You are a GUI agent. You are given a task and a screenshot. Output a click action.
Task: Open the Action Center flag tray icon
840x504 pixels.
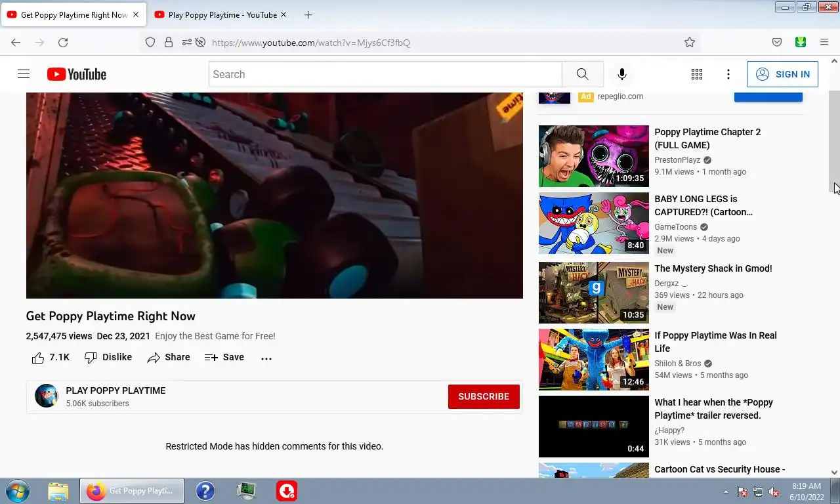742,492
